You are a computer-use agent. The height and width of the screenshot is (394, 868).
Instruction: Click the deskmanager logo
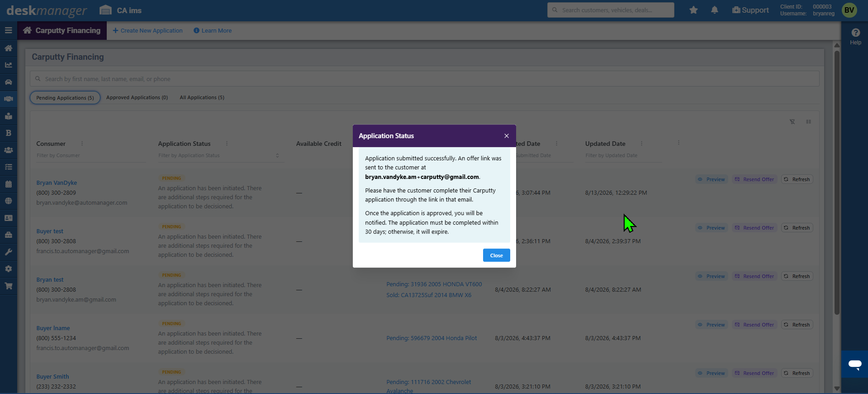pyautogui.click(x=47, y=10)
